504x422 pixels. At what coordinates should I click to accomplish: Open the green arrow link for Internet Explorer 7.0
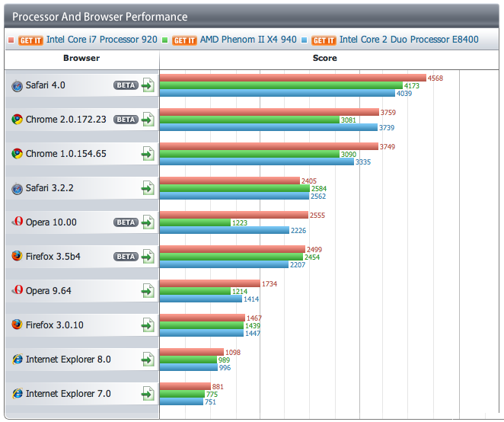148,394
